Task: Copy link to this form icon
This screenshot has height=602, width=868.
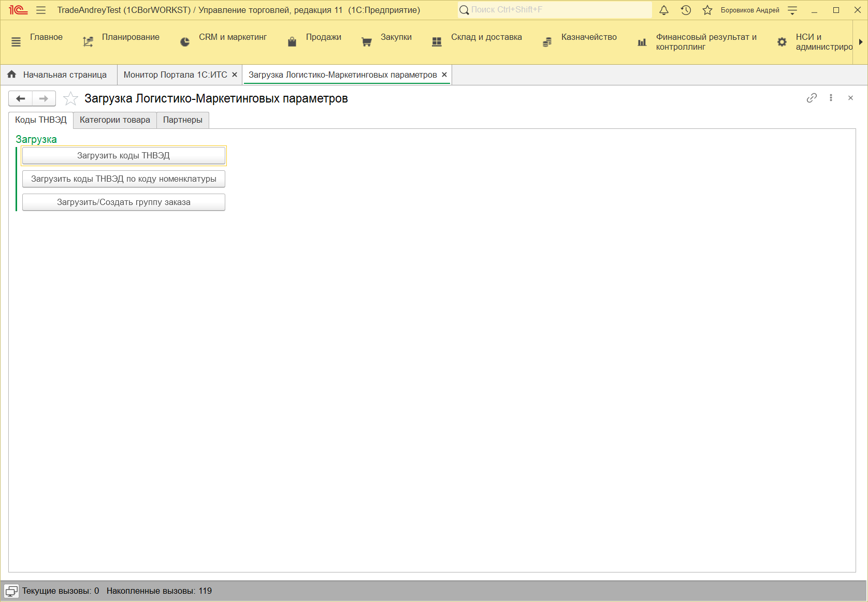Action: coord(812,98)
